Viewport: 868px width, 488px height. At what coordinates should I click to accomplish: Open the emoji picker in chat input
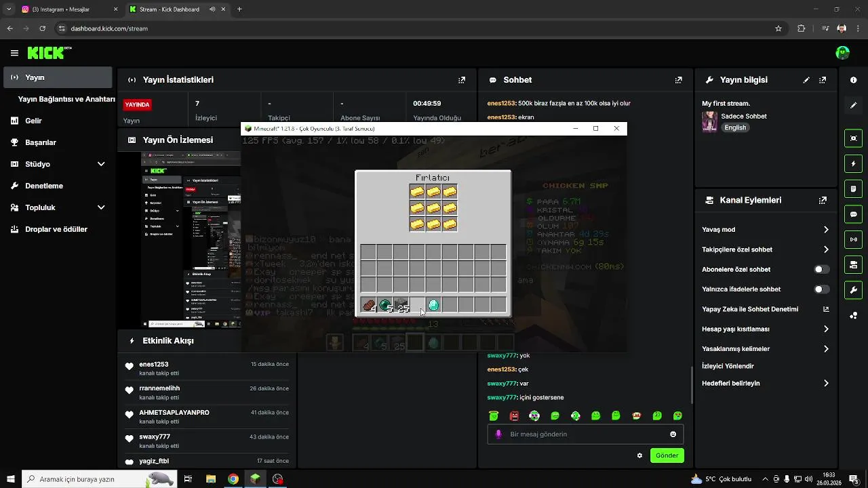[x=673, y=434]
